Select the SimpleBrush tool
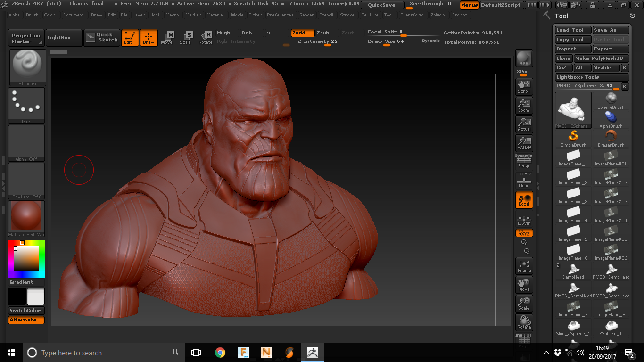The image size is (644, 362). point(573,139)
